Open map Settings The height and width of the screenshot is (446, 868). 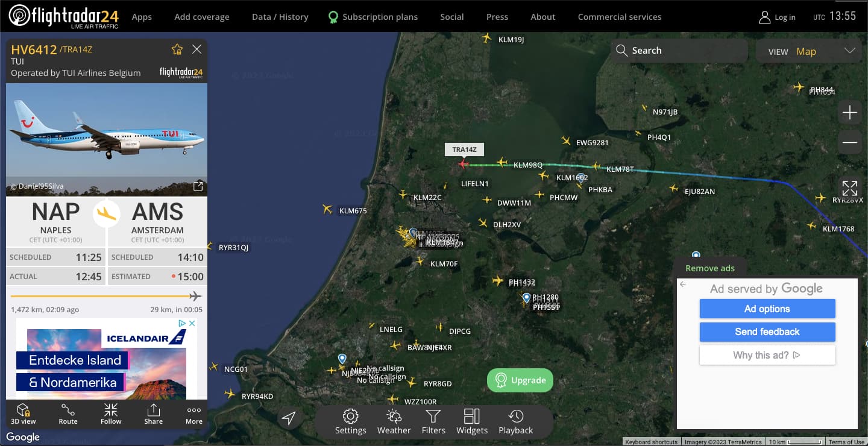coord(351,421)
